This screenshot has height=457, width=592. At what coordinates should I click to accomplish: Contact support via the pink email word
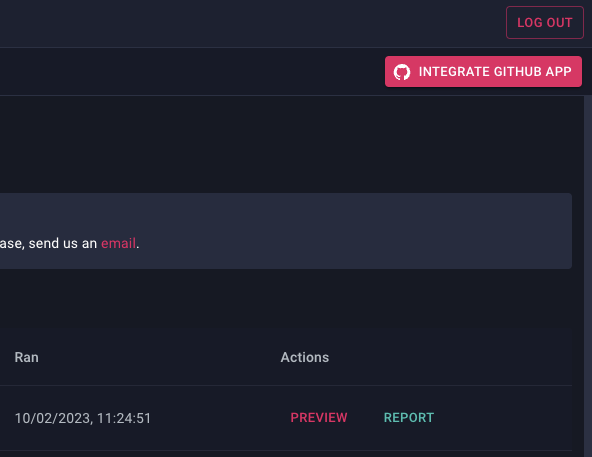click(118, 243)
